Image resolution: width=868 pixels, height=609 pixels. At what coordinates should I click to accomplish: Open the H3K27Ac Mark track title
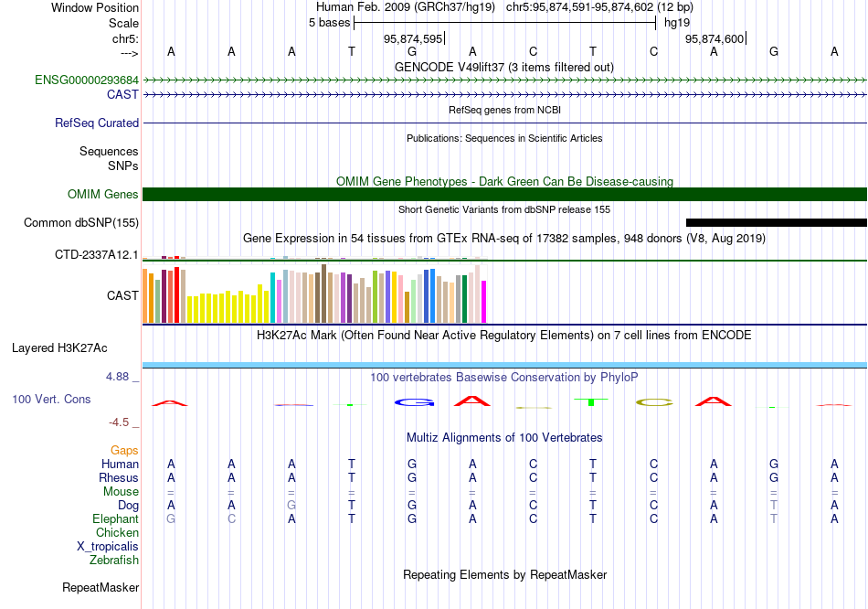coord(504,336)
